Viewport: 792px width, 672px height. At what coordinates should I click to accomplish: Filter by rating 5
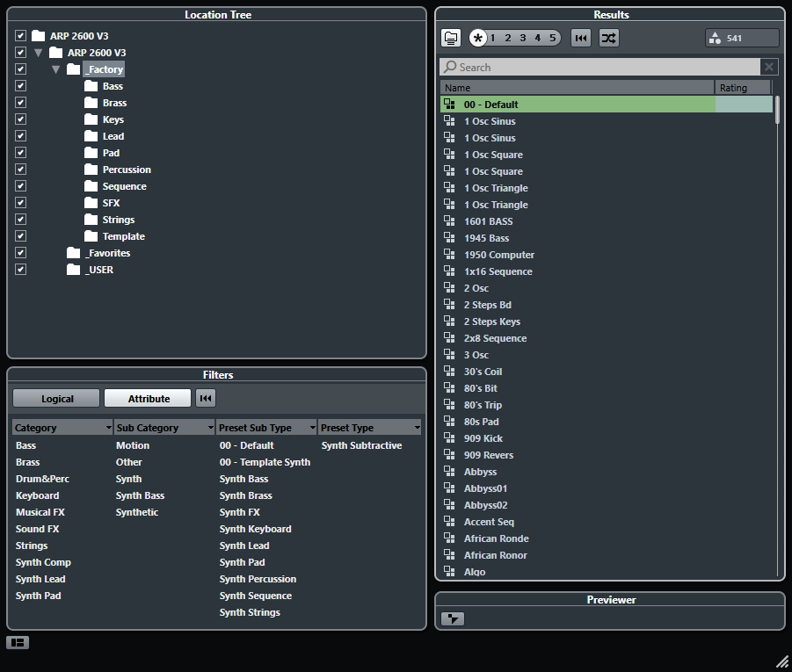[553, 38]
